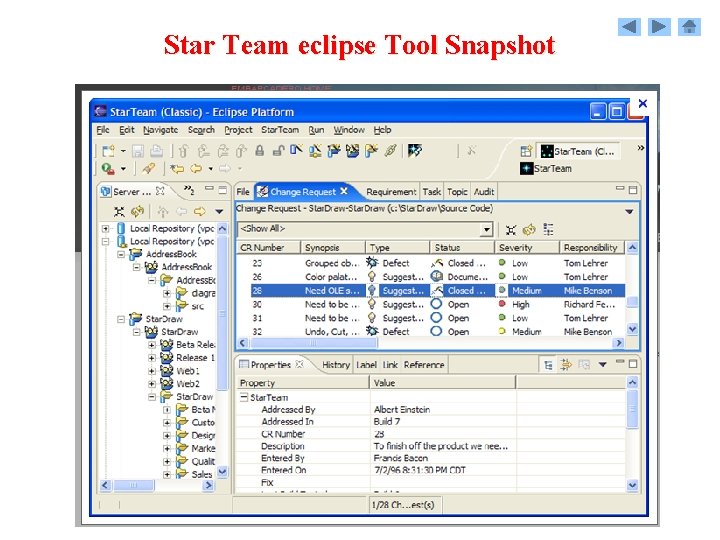Click the unlock icon in toolbar

tap(278, 151)
